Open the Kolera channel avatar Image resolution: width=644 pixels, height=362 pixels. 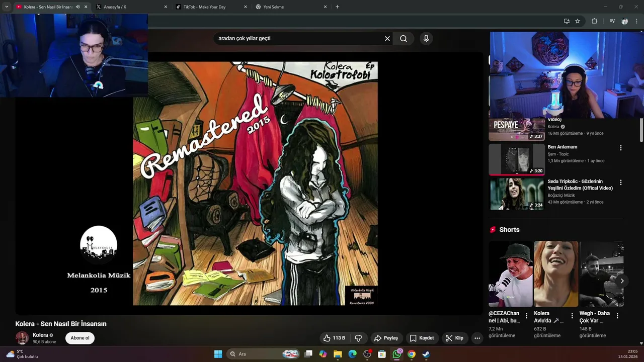(x=22, y=338)
